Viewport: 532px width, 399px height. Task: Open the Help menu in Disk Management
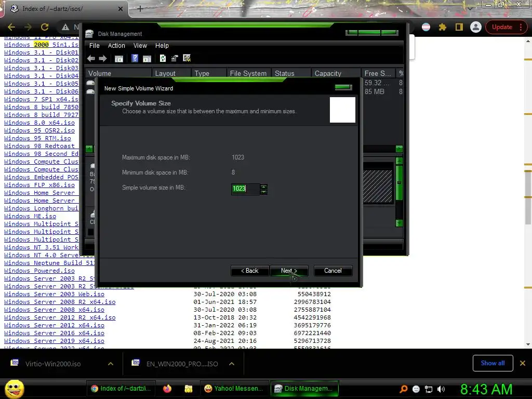[162, 46]
